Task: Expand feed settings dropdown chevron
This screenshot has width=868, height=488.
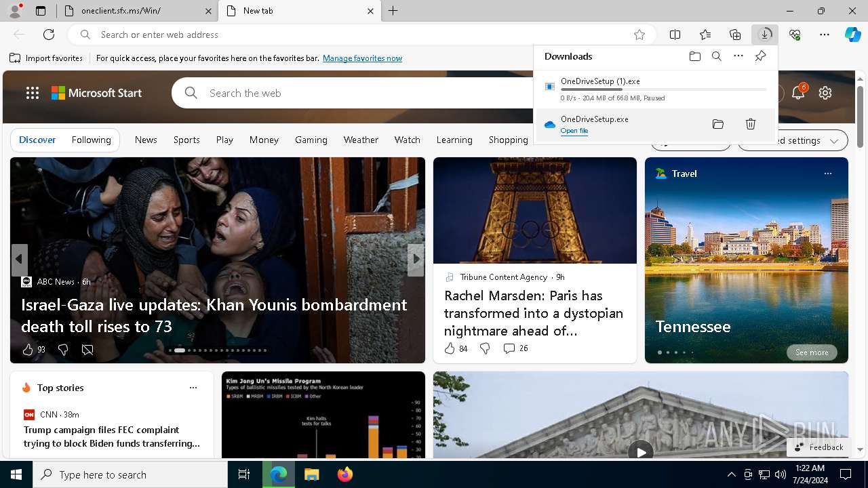Action: pyautogui.click(x=834, y=141)
